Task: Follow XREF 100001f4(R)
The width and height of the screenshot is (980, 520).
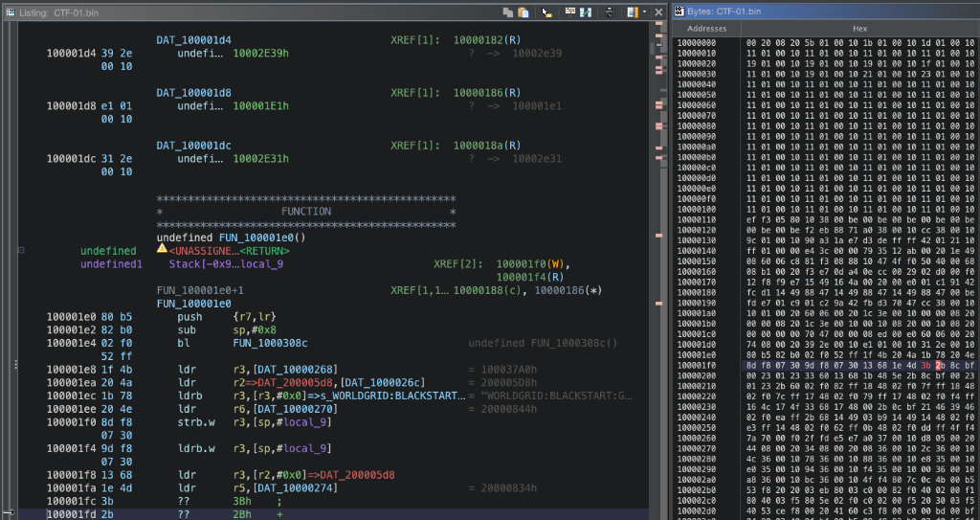Action: pos(530,277)
